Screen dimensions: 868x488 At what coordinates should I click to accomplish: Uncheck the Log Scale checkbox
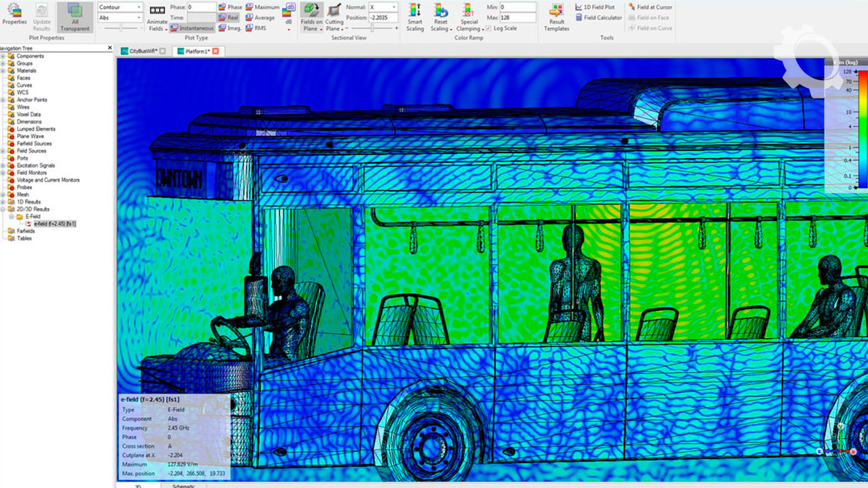pos(489,28)
